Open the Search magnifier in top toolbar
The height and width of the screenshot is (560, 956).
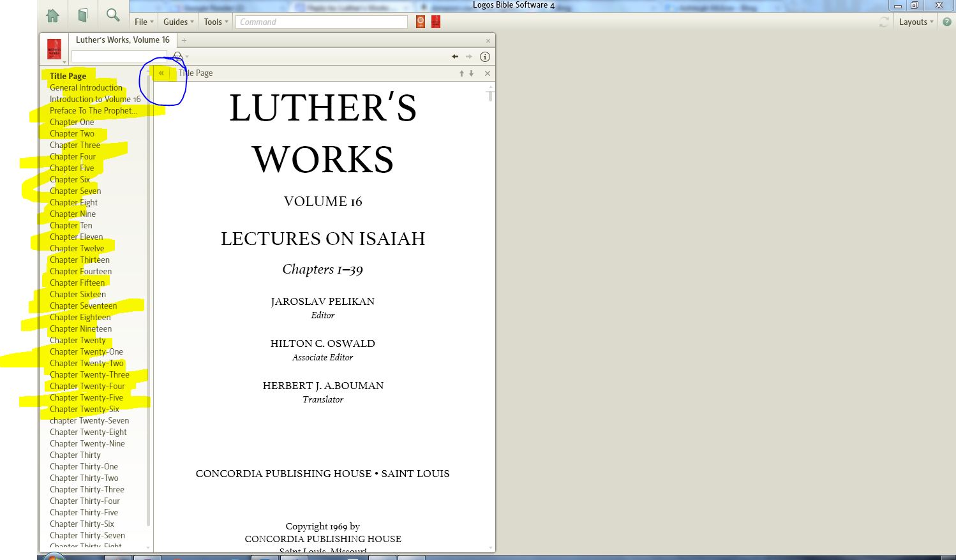coord(113,15)
